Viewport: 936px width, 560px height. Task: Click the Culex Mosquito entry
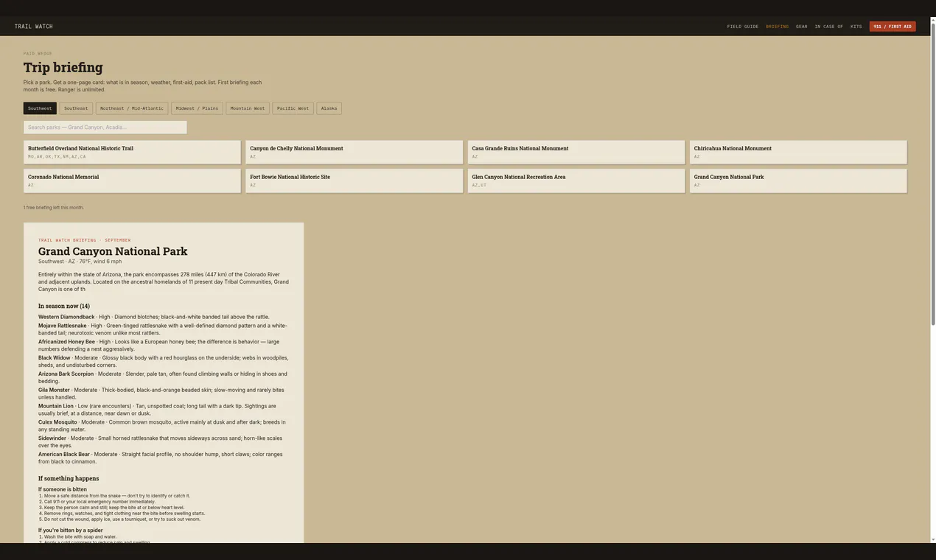162,426
